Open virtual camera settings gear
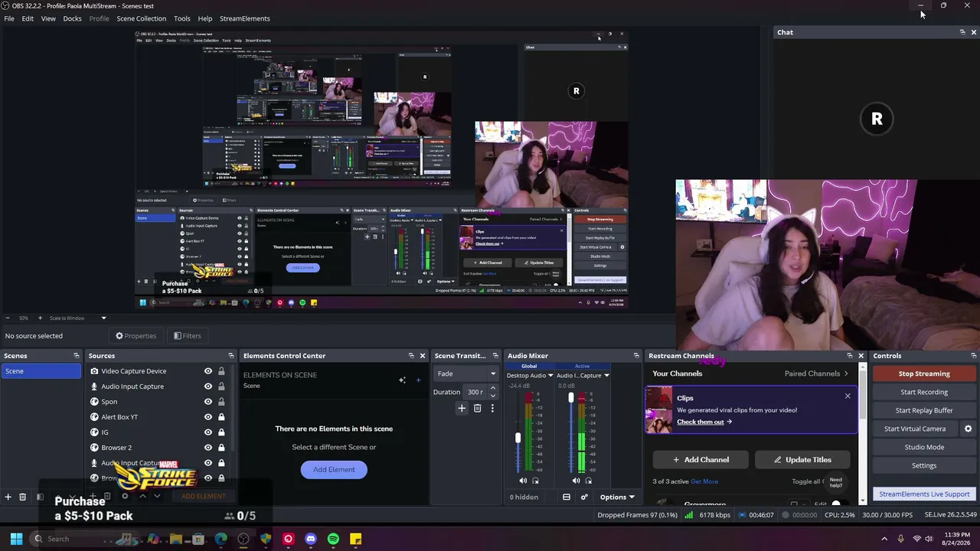This screenshot has width=980, height=551. (968, 429)
